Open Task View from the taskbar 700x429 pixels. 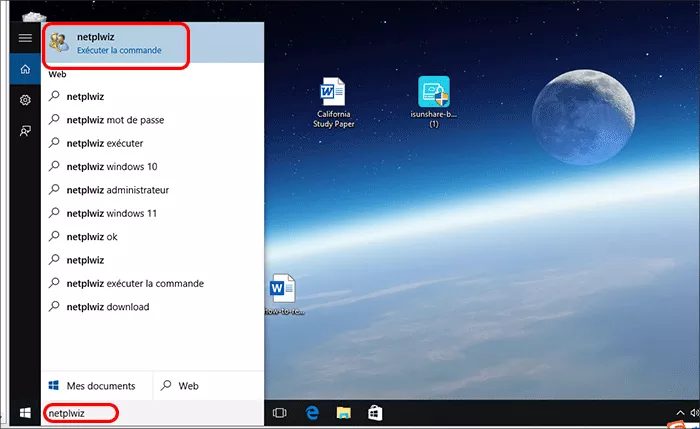(280, 412)
